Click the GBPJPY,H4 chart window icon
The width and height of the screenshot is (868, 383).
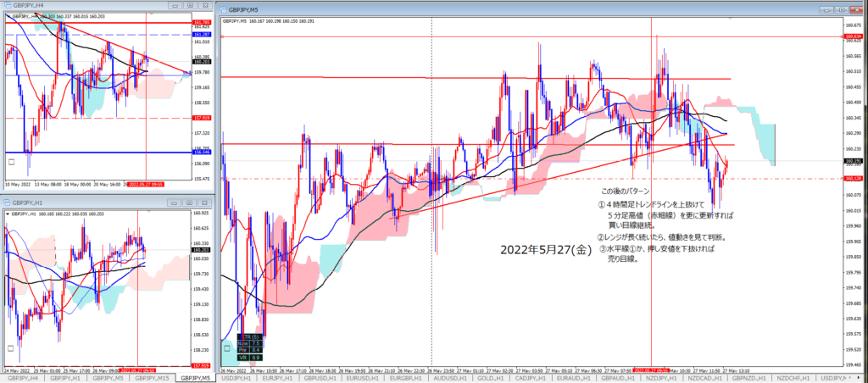pyautogui.click(x=8, y=6)
